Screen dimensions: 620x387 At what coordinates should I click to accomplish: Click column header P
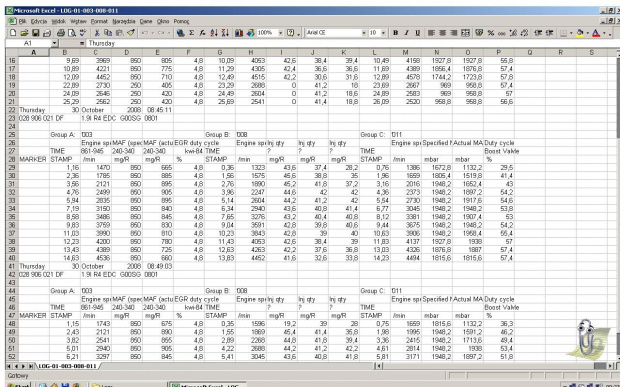(499, 52)
